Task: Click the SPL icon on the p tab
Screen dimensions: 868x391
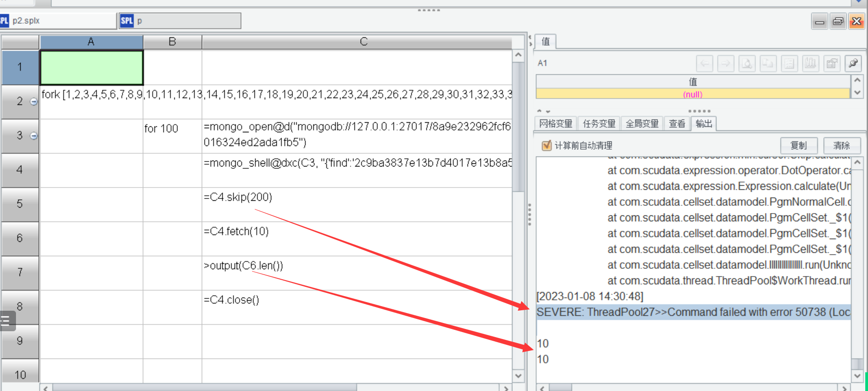Action: [x=127, y=21]
